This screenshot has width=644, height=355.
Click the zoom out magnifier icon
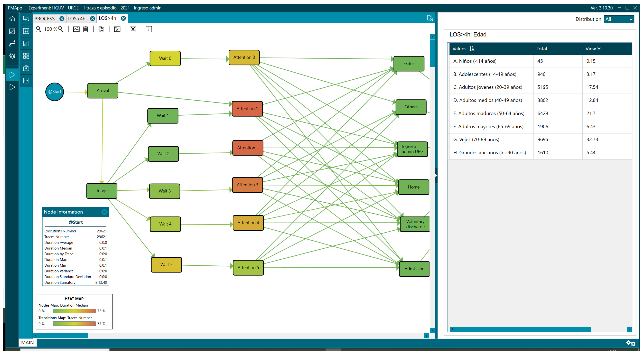[x=38, y=29]
